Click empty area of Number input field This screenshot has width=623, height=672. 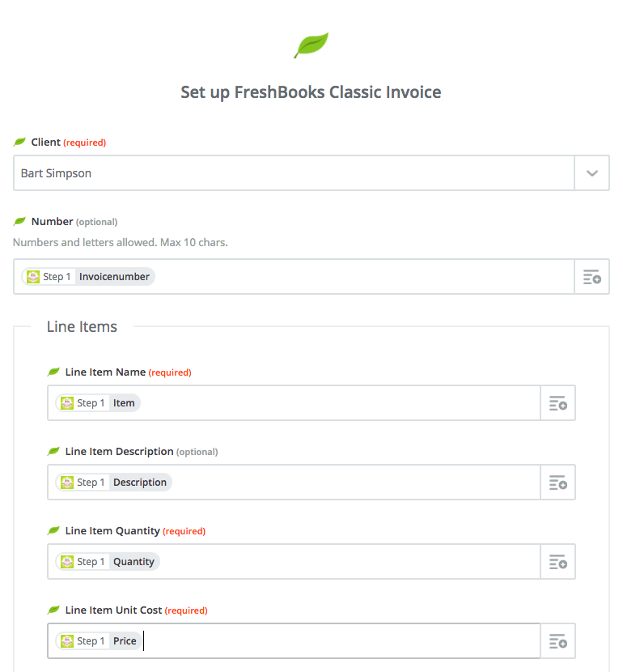[364, 276]
